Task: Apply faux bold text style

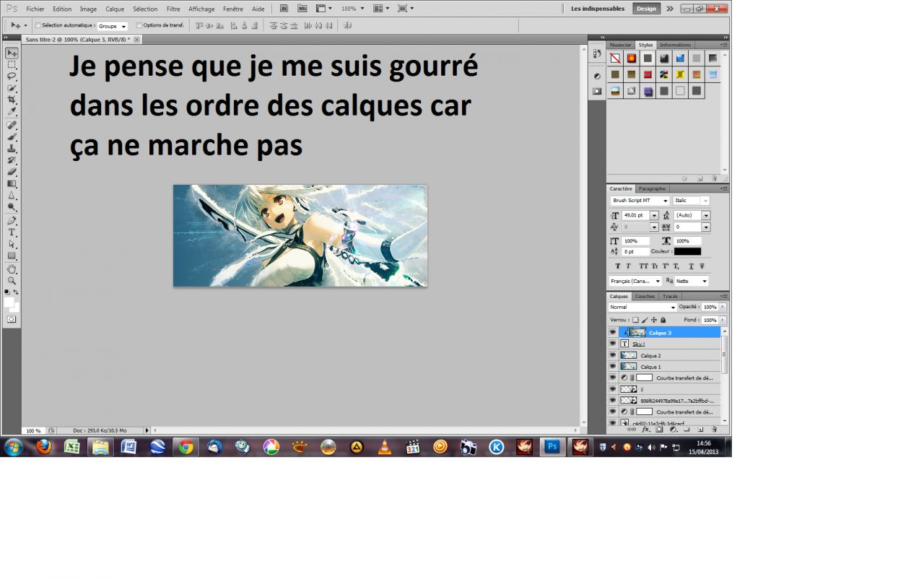Action: [x=618, y=266]
